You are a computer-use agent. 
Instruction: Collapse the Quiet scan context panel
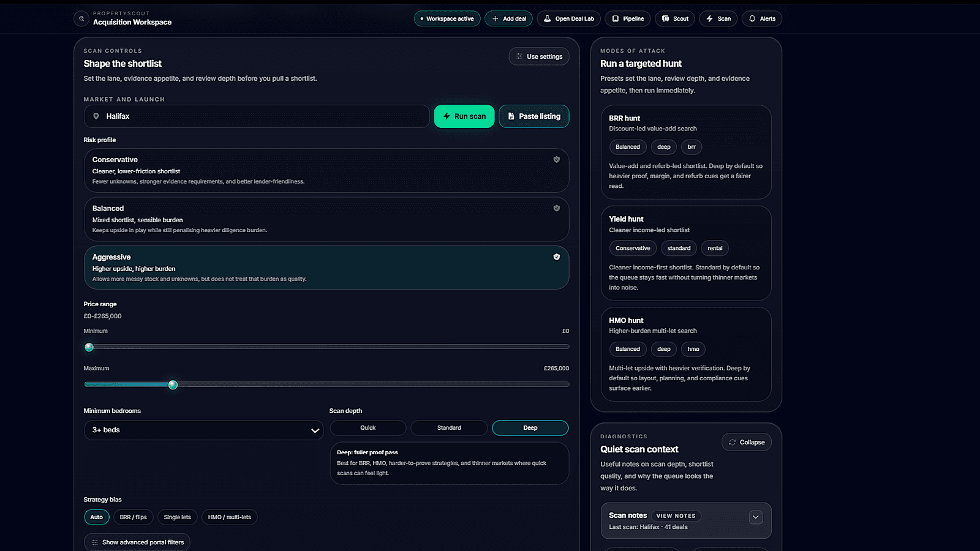tap(747, 441)
